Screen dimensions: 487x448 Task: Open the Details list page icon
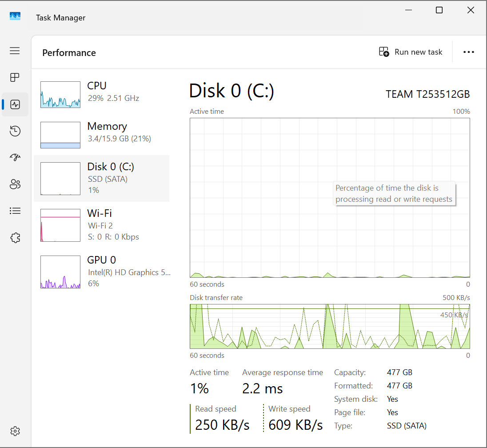point(15,211)
